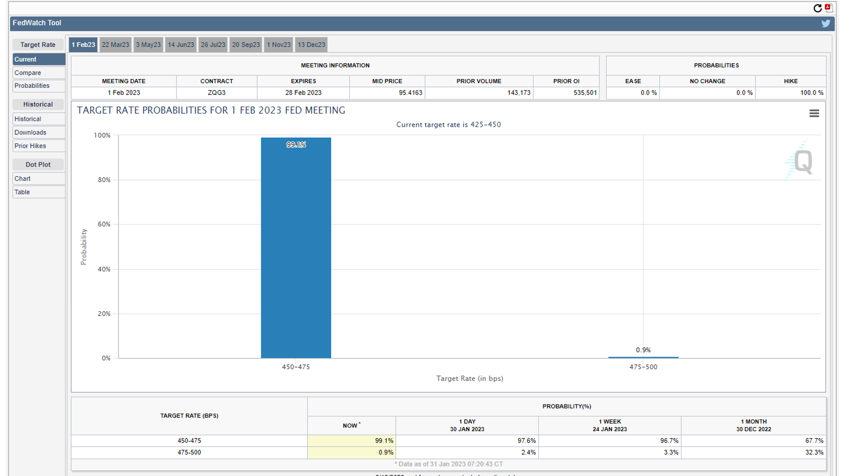
Task: Click the 67.7% one-month probability cell
Action: point(753,441)
